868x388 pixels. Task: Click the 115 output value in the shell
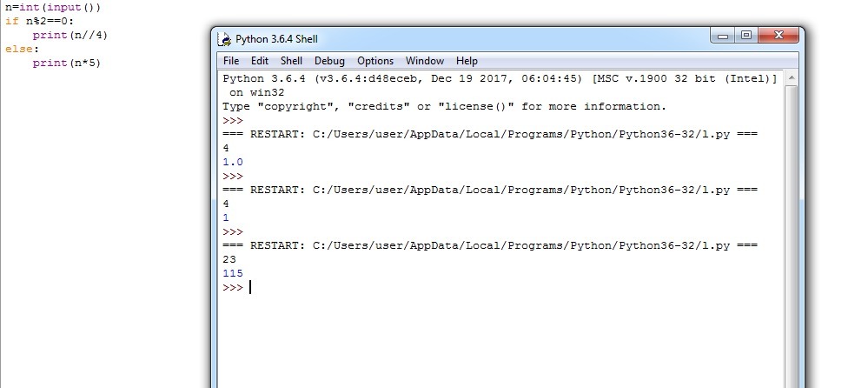click(x=233, y=273)
